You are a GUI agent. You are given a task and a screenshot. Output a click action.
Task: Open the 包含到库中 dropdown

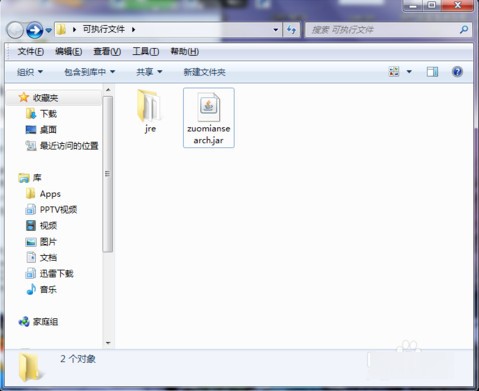tap(90, 72)
